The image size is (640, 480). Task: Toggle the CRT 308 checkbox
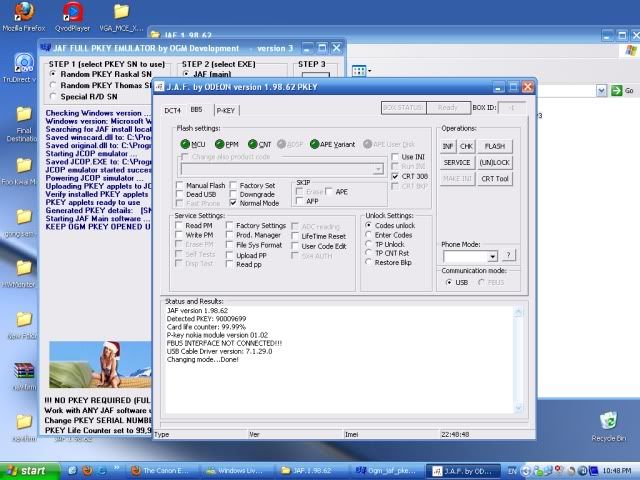(395, 176)
